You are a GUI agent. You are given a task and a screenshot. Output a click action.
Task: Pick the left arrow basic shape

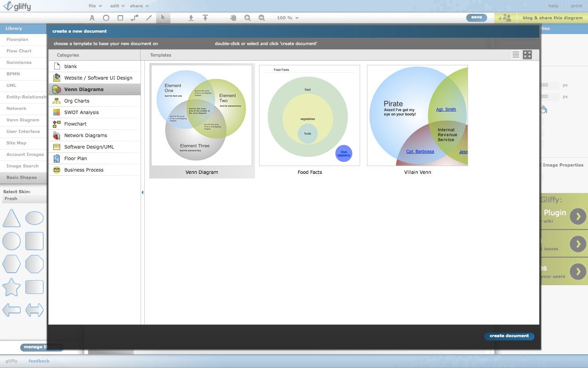tap(11, 310)
